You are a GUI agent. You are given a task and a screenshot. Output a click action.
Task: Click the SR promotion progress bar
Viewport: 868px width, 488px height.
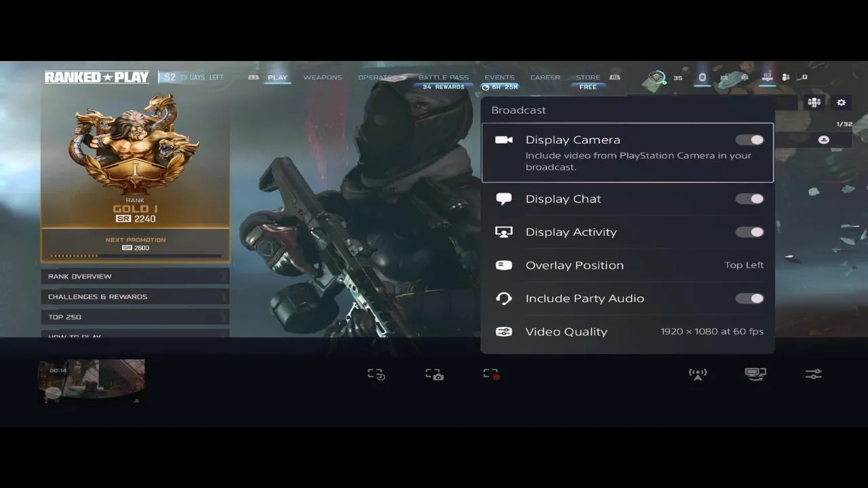136,256
